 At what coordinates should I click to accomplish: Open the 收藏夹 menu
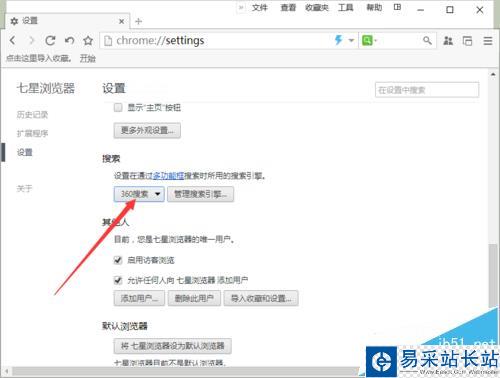click(317, 7)
